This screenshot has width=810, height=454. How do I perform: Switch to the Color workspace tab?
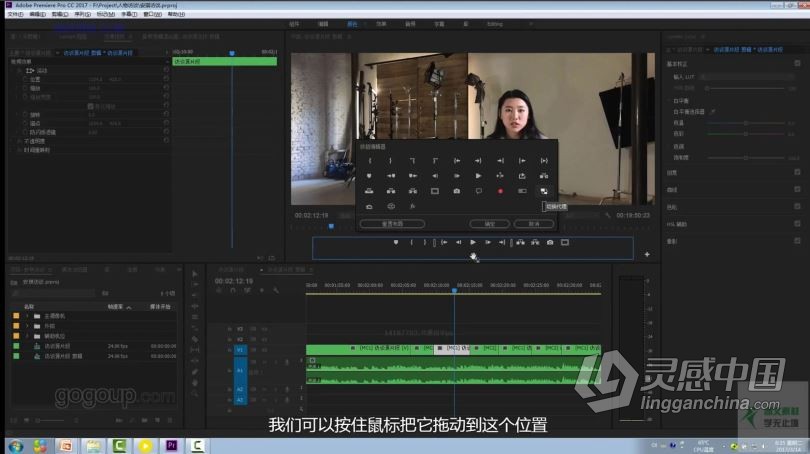(x=351, y=22)
